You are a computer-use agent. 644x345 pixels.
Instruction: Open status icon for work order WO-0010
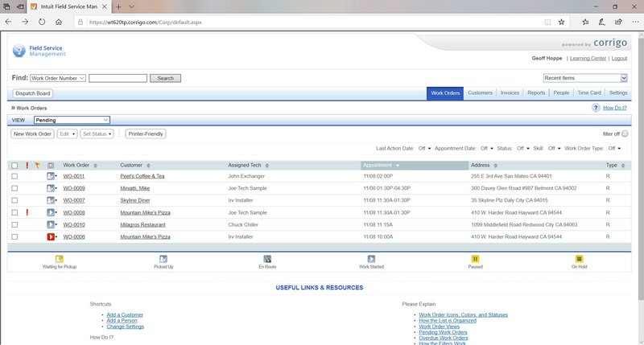(x=51, y=225)
